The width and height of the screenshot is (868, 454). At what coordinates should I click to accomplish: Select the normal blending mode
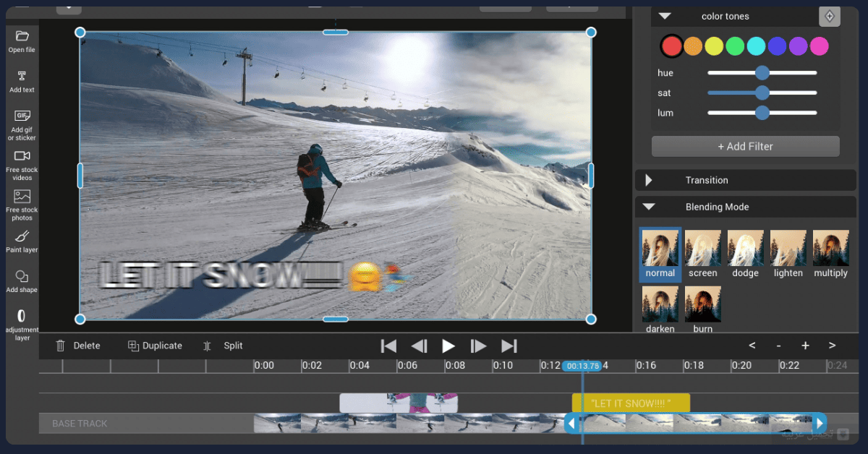point(660,254)
